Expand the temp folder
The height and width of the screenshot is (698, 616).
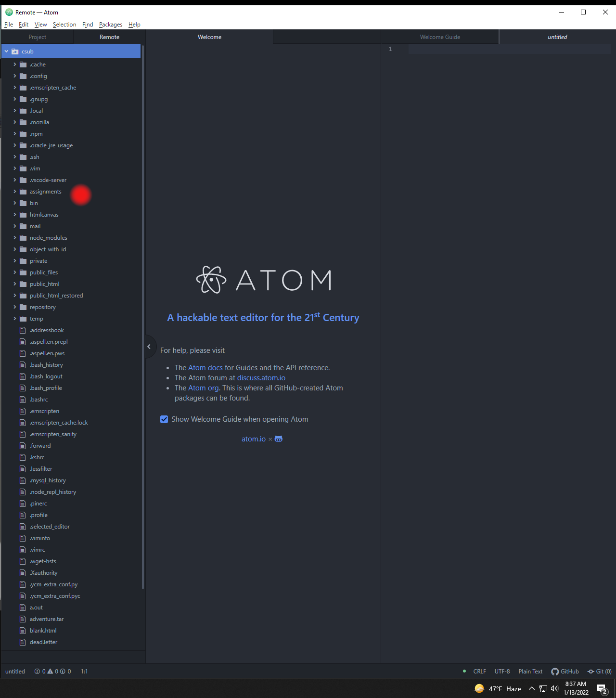coord(15,319)
